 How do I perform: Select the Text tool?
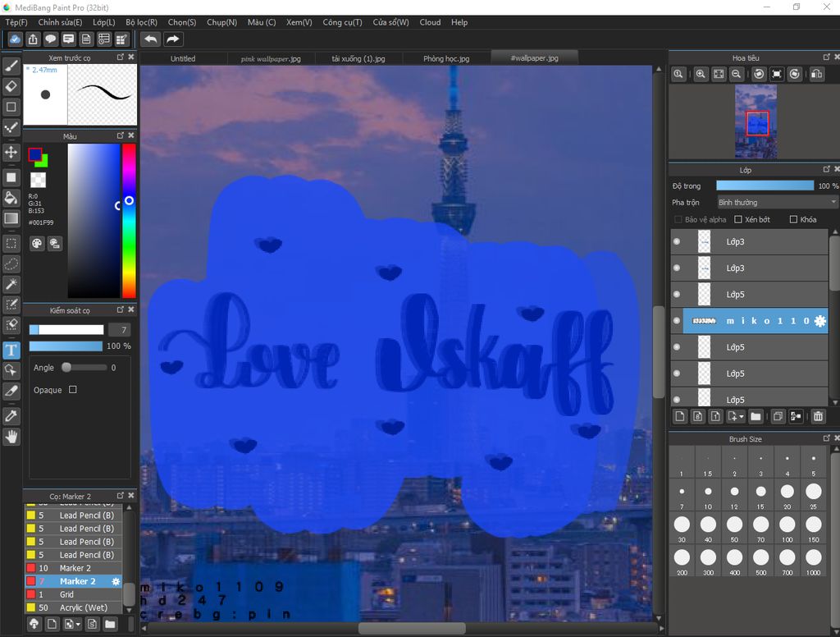[x=11, y=351]
